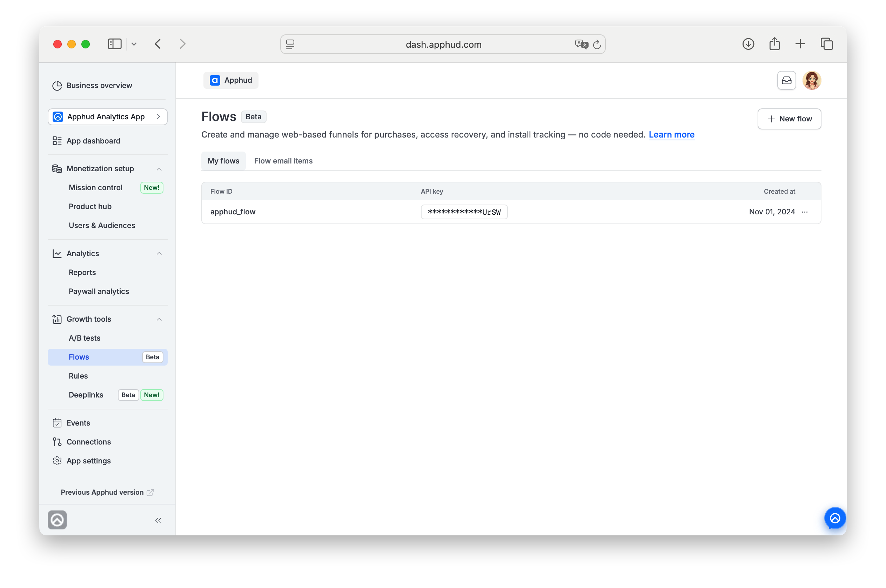Open the App dashboard grid icon
This screenshot has height=588, width=886.
[x=57, y=141]
